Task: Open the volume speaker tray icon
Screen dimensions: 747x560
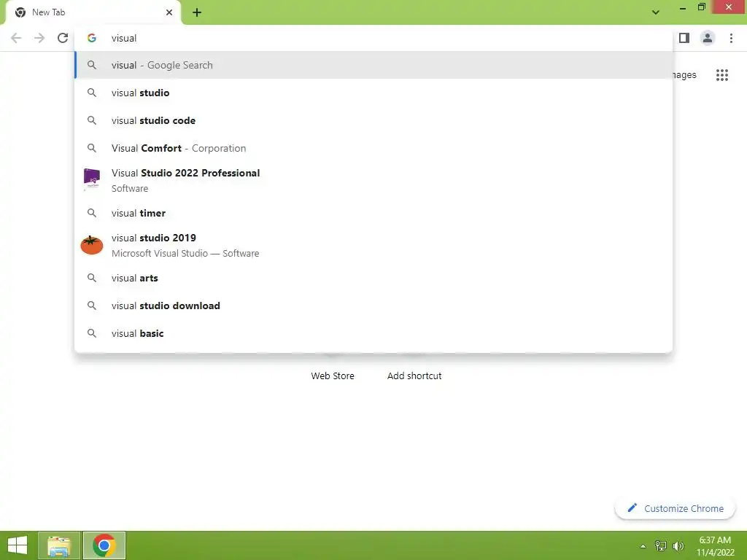Action: [678, 545]
